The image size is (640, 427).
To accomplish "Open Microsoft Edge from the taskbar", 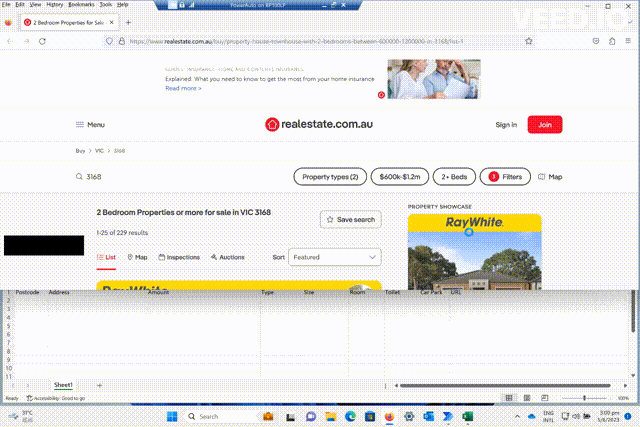I will pos(350,416).
